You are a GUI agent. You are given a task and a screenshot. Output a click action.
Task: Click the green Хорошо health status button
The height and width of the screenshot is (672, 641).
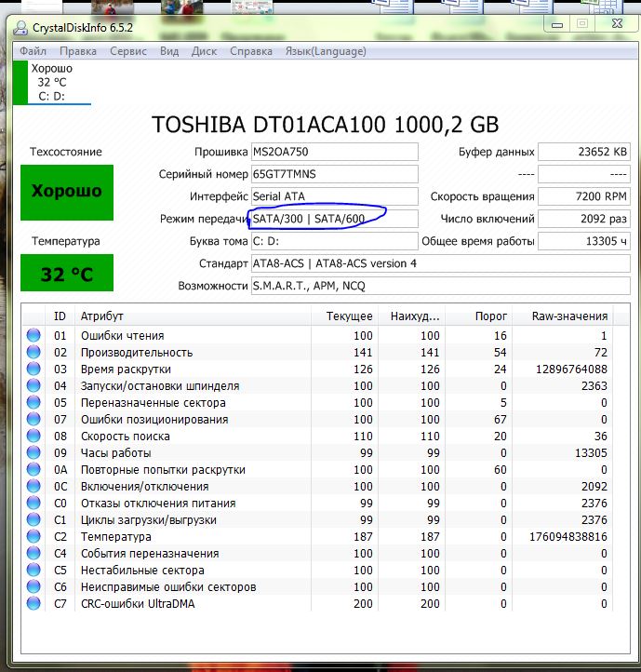tap(67, 191)
